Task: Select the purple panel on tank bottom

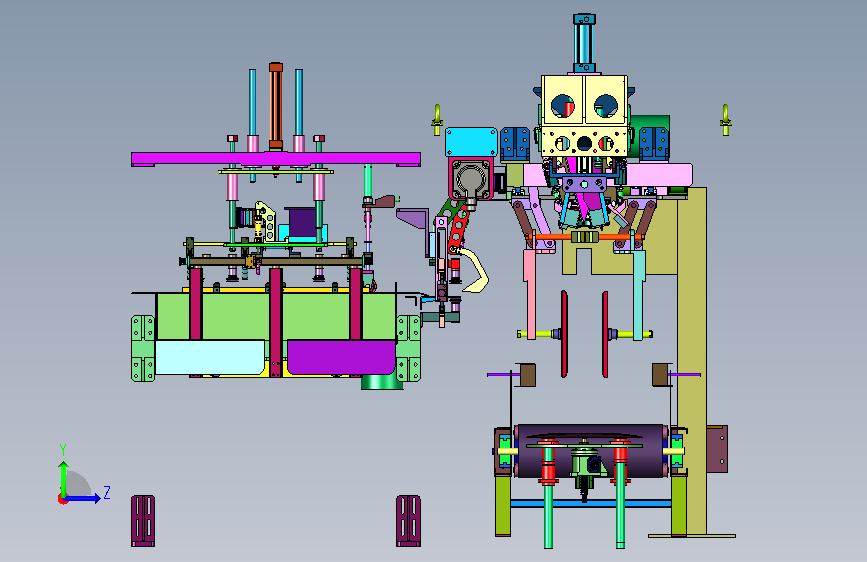Action: pyautogui.click(x=341, y=357)
